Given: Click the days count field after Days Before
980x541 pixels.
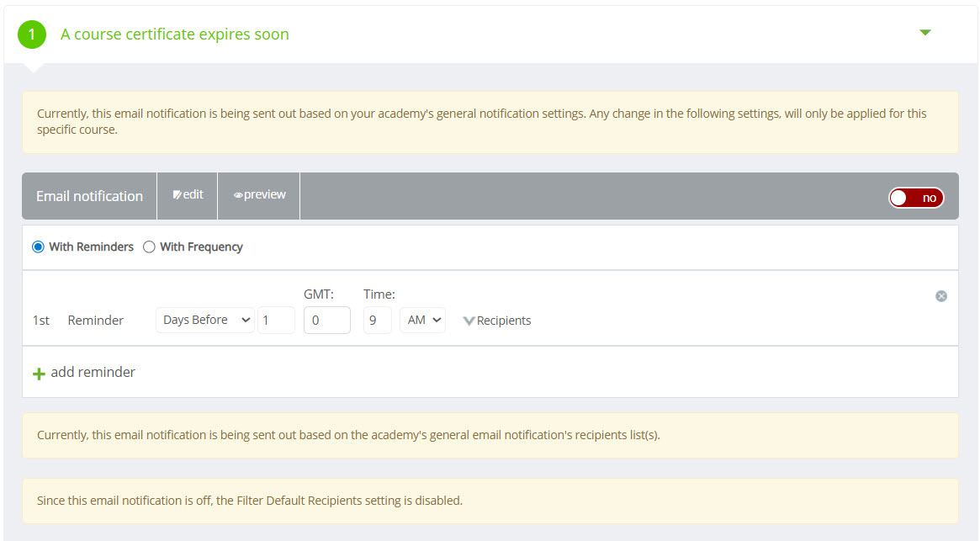Looking at the screenshot, I should click(x=276, y=321).
